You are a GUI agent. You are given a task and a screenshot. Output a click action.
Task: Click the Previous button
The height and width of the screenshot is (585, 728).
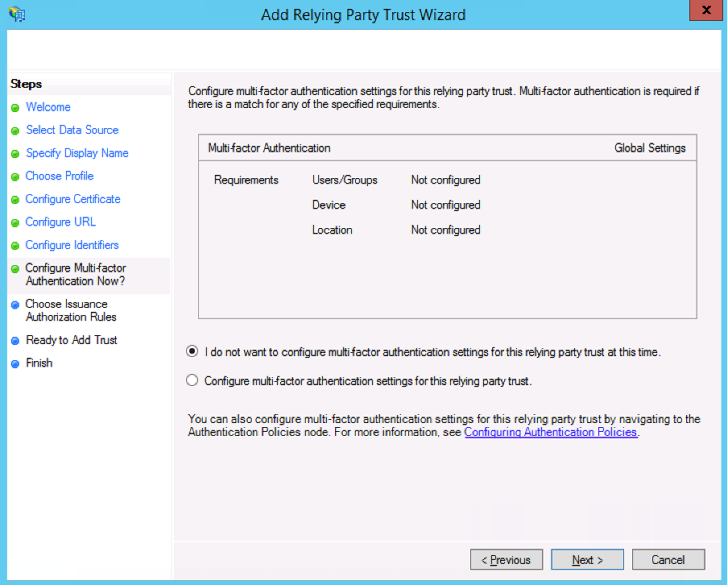click(x=506, y=560)
